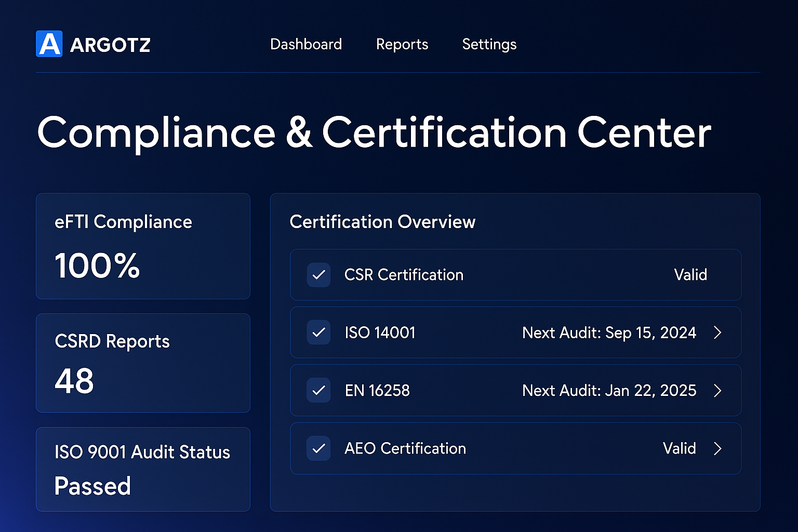Image resolution: width=798 pixels, height=532 pixels.
Task: Toggle the EN 16258 checkbox
Action: (x=318, y=390)
